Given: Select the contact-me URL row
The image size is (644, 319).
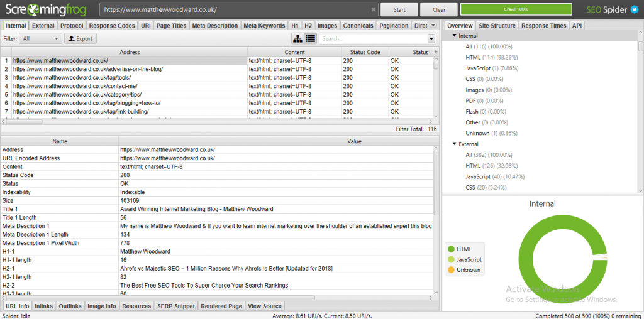Looking at the screenshot, I should click(x=216, y=86).
